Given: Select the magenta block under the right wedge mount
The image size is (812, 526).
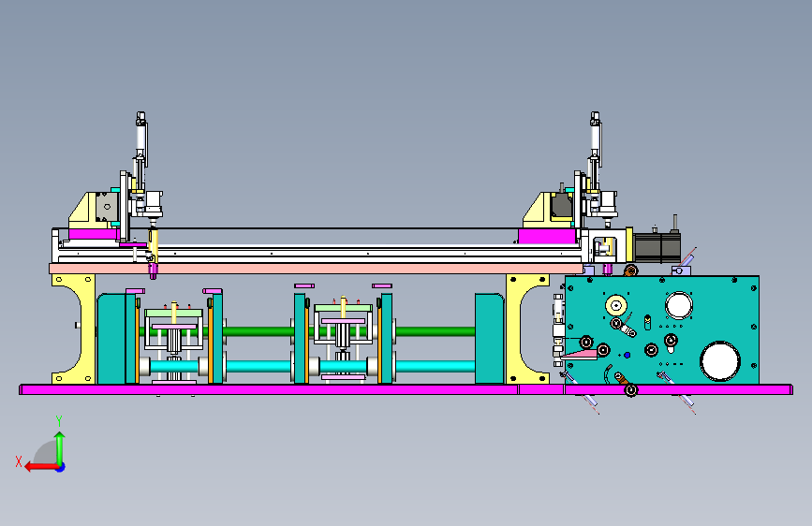Looking at the screenshot, I should [x=547, y=236].
